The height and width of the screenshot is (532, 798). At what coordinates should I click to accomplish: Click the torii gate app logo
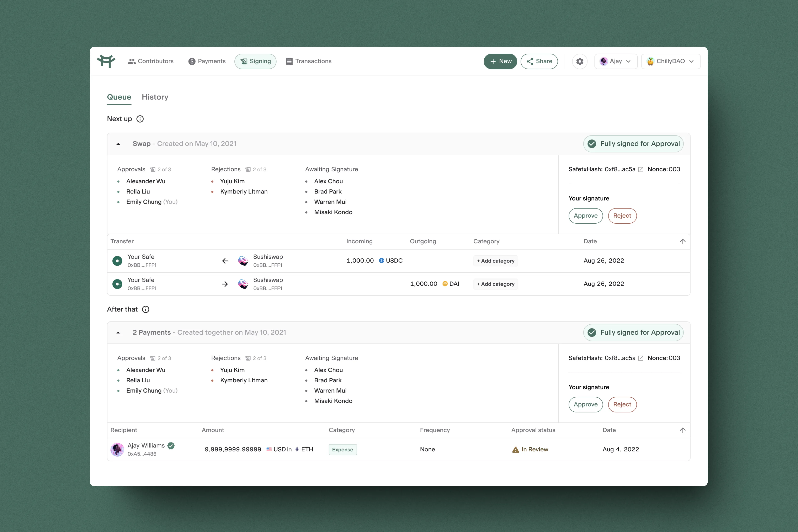click(106, 61)
